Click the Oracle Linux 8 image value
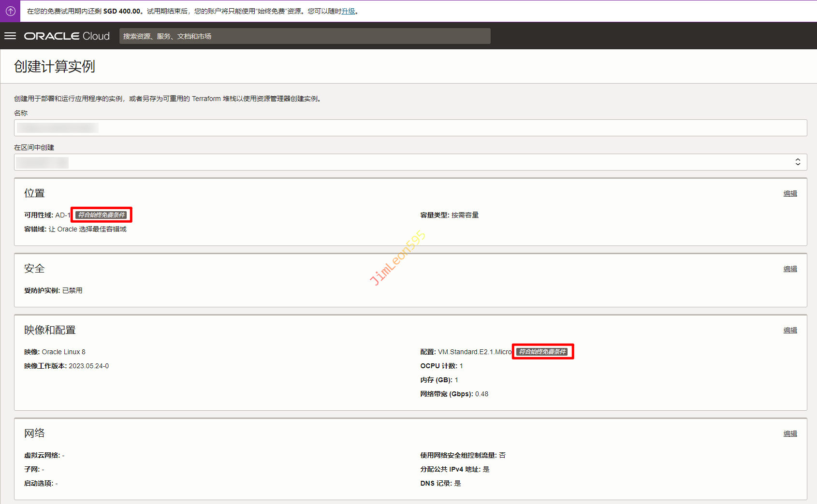Image resolution: width=817 pixels, height=504 pixels. [x=63, y=352]
